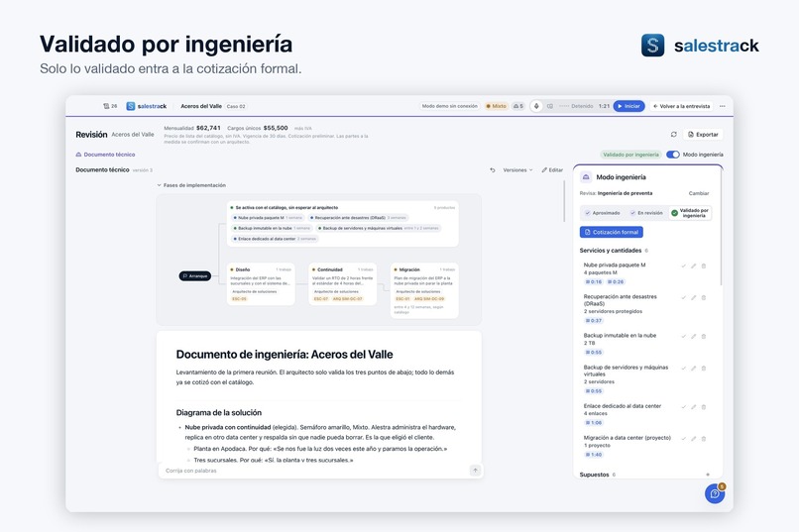The width and height of the screenshot is (799, 532).
Task: Edit the Enlace dedicado al data center service
Action: point(694,407)
